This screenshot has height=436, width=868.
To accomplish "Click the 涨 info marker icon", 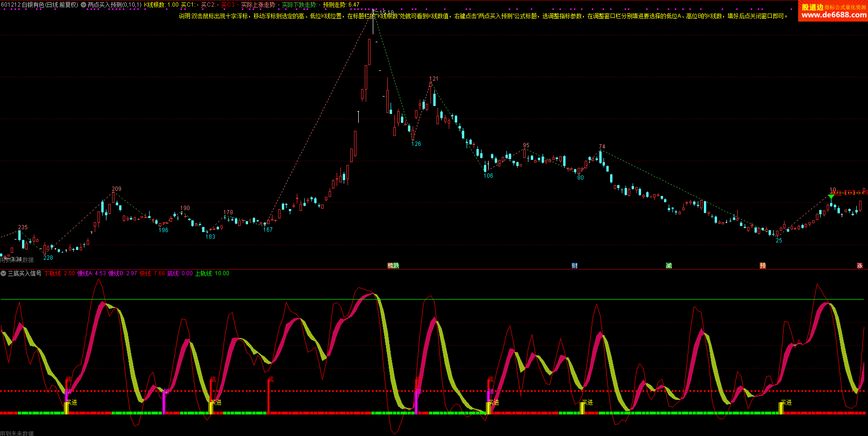I will (860, 265).
